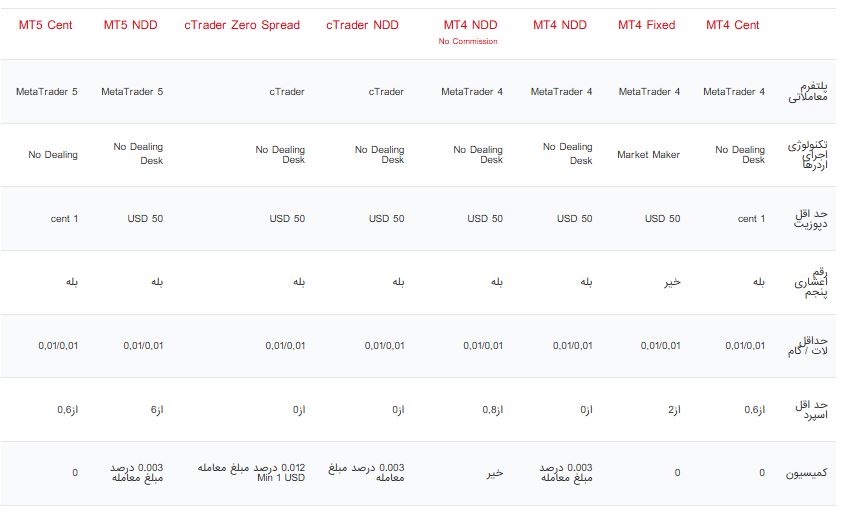The width and height of the screenshot is (850, 509).
Task: Select MetaTrader 5 cell under MT5 Cent
Action: (47, 92)
